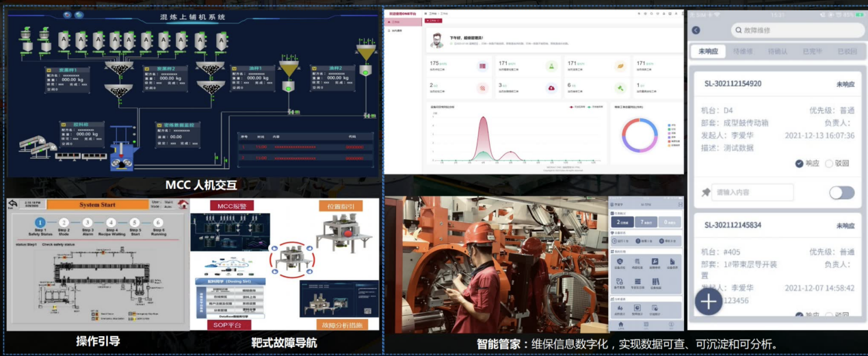868x356 pixels.
Task: Click the 故障维修 search field
Action: (x=793, y=30)
